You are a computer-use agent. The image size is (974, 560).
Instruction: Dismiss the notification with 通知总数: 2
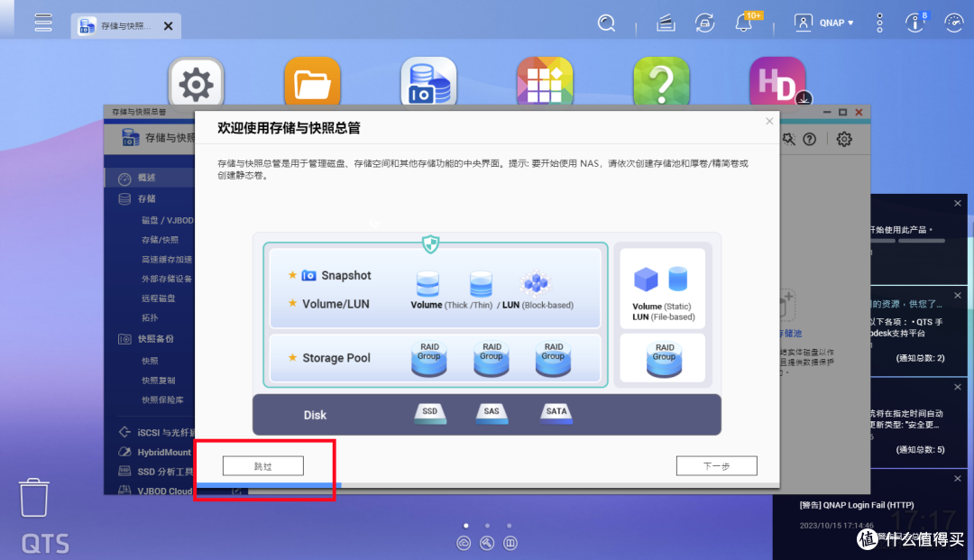[x=958, y=296]
